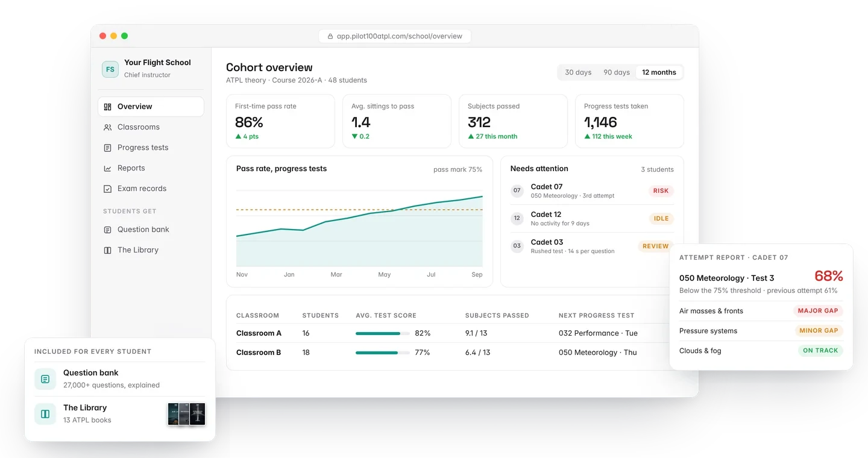
Task: Click the ATPL book covers thumbnail
Action: click(187, 414)
